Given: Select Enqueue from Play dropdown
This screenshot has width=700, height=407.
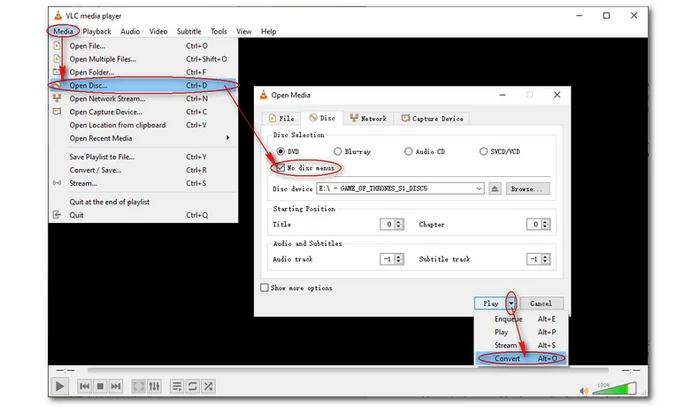Looking at the screenshot, I should click(521, 319).
